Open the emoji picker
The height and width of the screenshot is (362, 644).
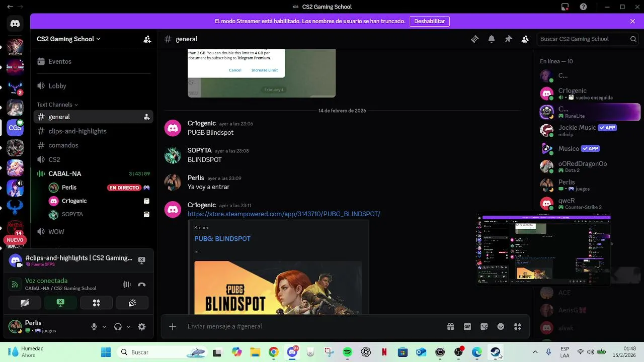pyautogui.click(x=501, y=326)
